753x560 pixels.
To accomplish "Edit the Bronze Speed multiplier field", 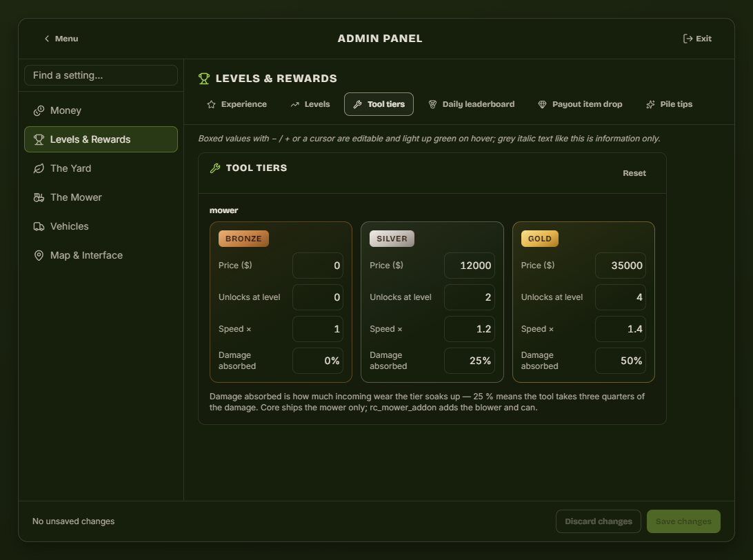I will tap(318, 329).
